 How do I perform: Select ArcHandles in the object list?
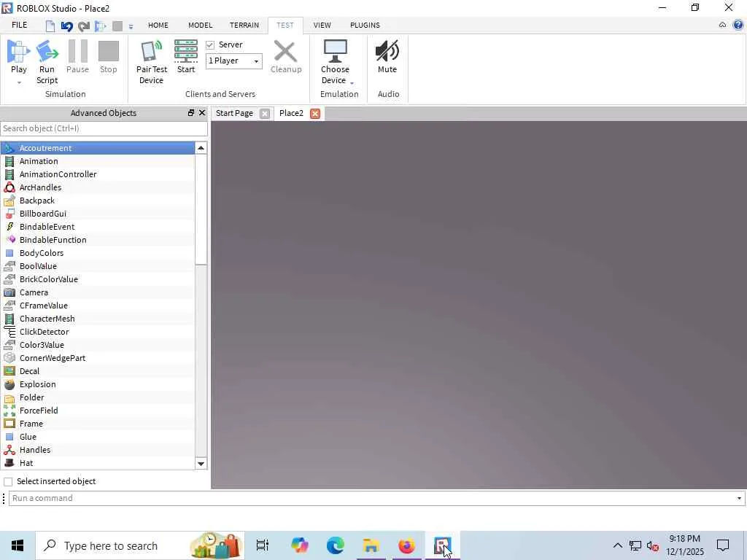tap(98, 187)
